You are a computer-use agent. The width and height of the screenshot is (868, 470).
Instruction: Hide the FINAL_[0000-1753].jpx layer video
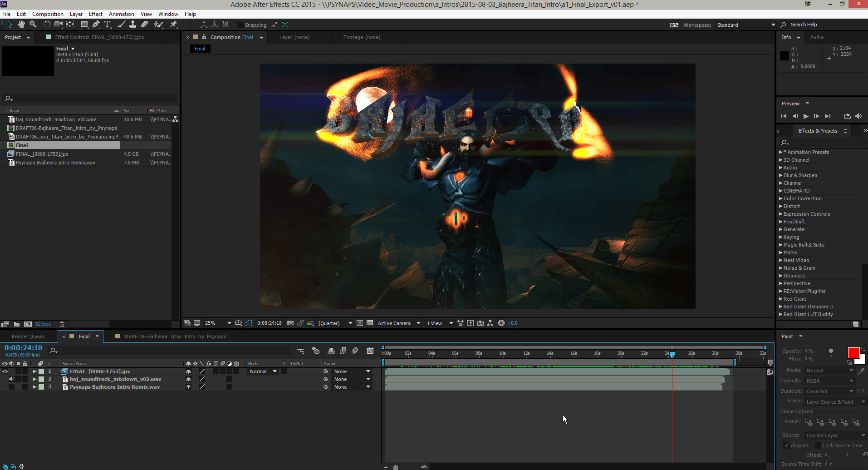(5, 371)
